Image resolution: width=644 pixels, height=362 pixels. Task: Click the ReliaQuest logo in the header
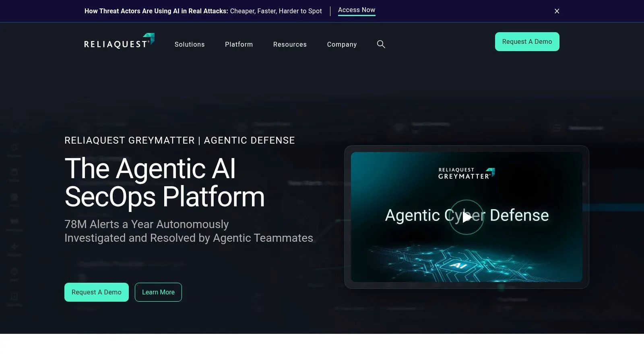click(119, 41)
